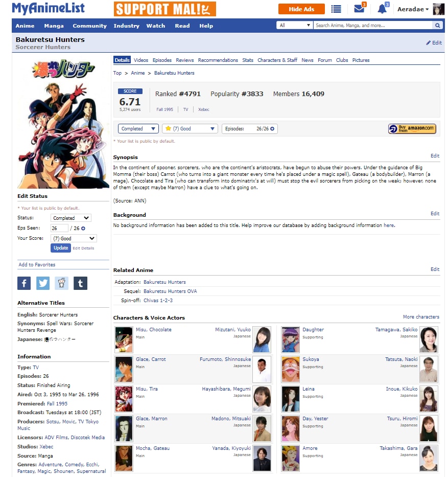Click the Update button
448x477 pixels.
tap(61, 248)
